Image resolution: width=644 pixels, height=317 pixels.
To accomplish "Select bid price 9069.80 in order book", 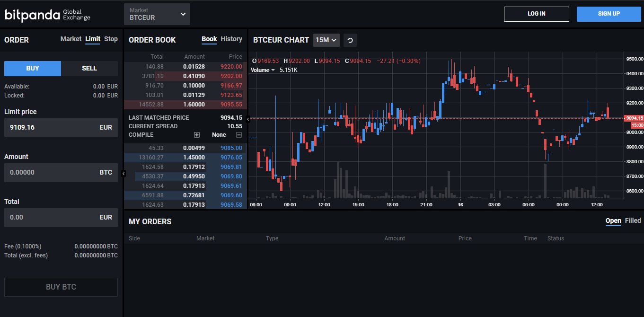I will coord(231,176).
